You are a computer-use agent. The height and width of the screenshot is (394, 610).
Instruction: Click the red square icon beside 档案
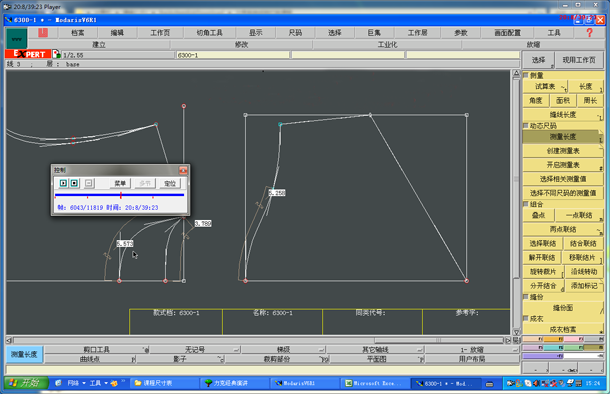click(x=43, y=33)
